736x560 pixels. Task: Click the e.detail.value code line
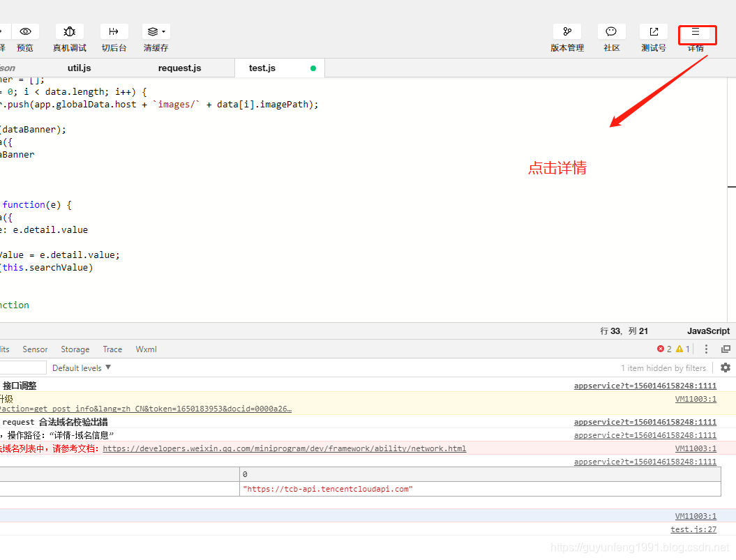point(44,229)
